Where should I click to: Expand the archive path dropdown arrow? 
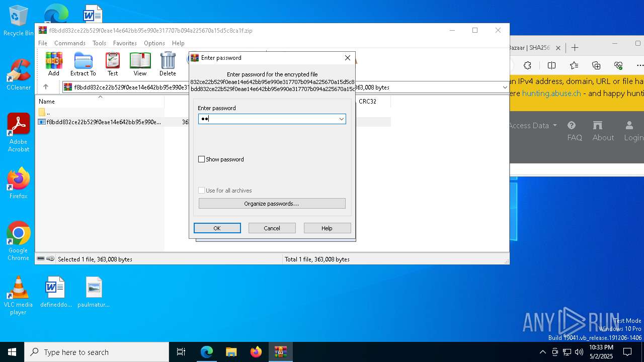coord(505,87)
